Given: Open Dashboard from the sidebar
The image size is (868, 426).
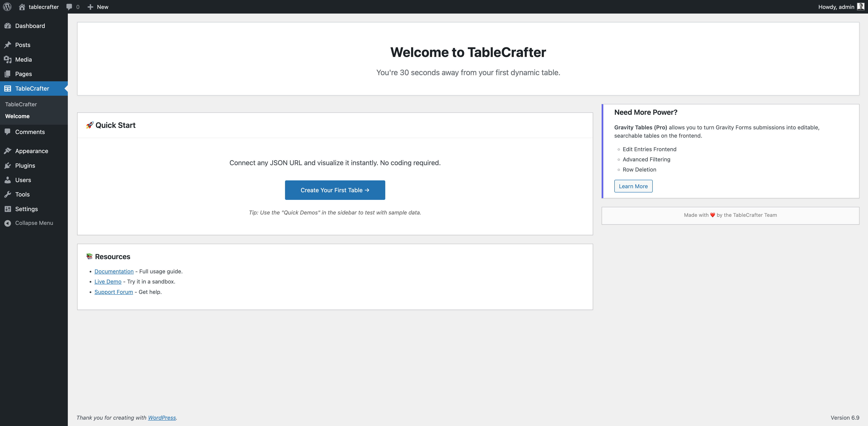Looking at the screenshot, I should [30, 26].
